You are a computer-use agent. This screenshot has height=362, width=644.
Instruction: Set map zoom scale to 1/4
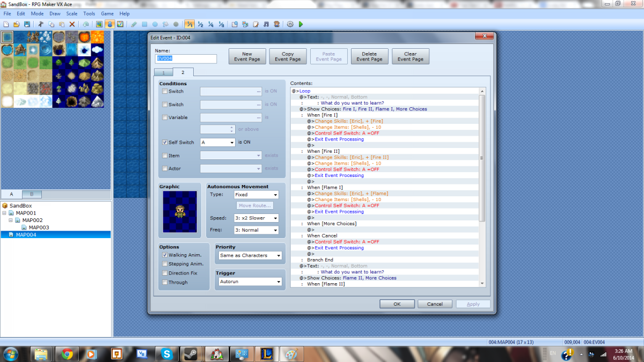[x=210, y=24]
